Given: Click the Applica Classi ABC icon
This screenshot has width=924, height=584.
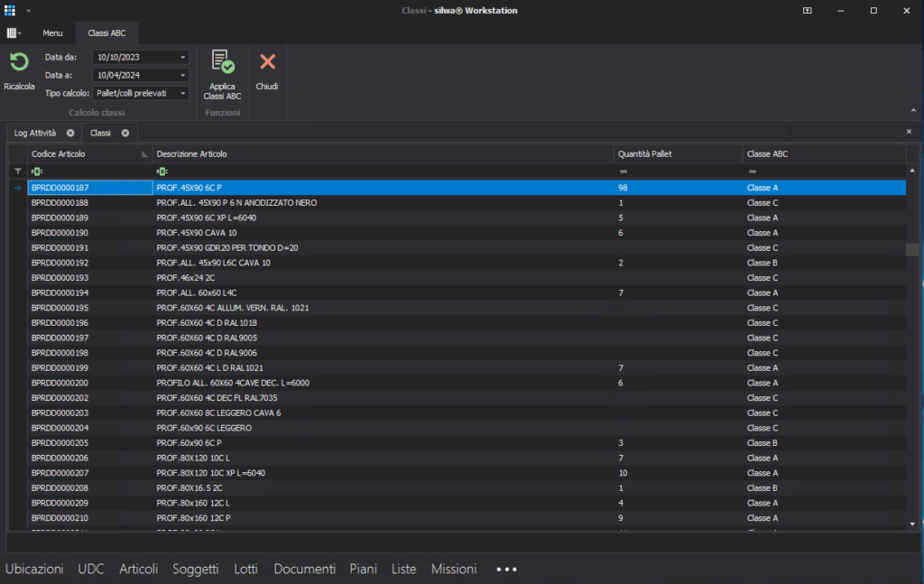Looking at the screenshot, I should 222,62.
